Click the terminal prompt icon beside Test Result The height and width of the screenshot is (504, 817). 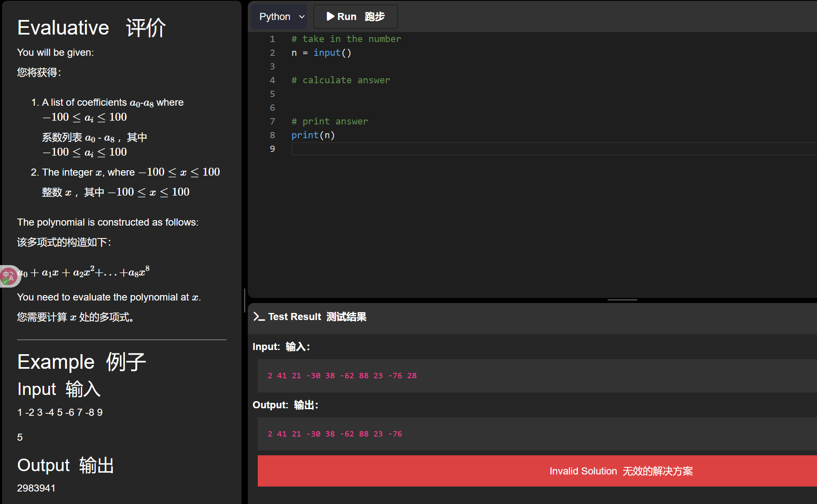[259, 317]
